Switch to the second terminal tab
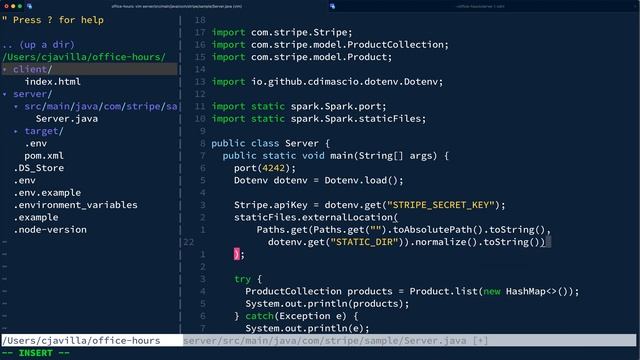 click(480, 6)
